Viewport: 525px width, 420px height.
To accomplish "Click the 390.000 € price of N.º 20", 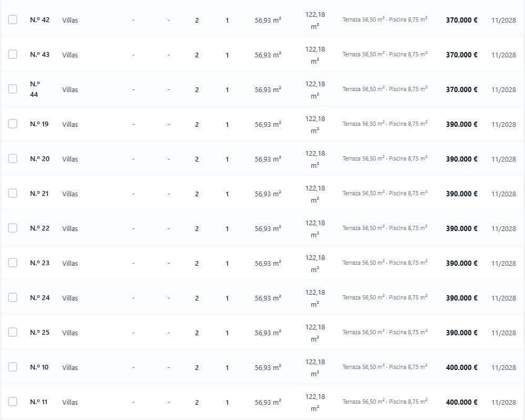I will click(x=461, y=159).
